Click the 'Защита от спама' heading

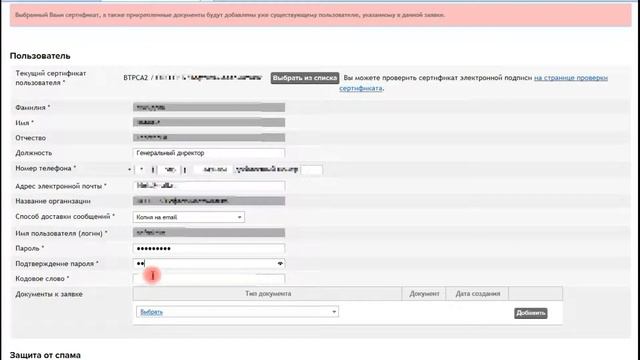(x=45, y=355)
